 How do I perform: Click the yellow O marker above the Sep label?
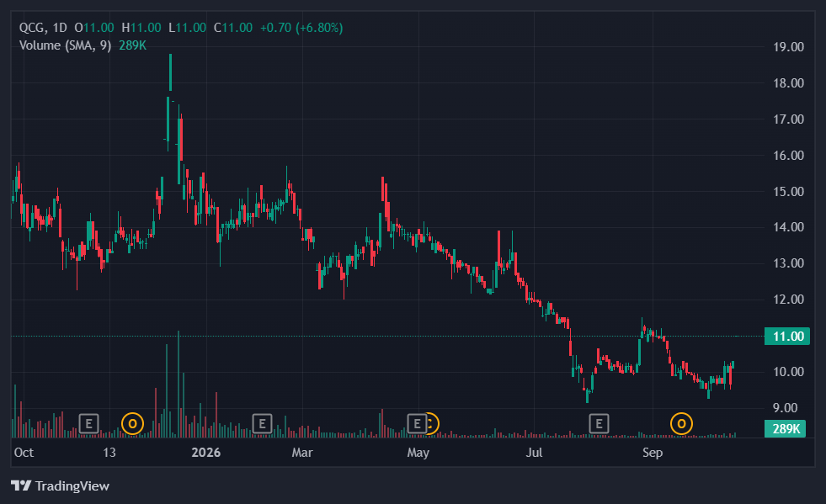[681, 423]
